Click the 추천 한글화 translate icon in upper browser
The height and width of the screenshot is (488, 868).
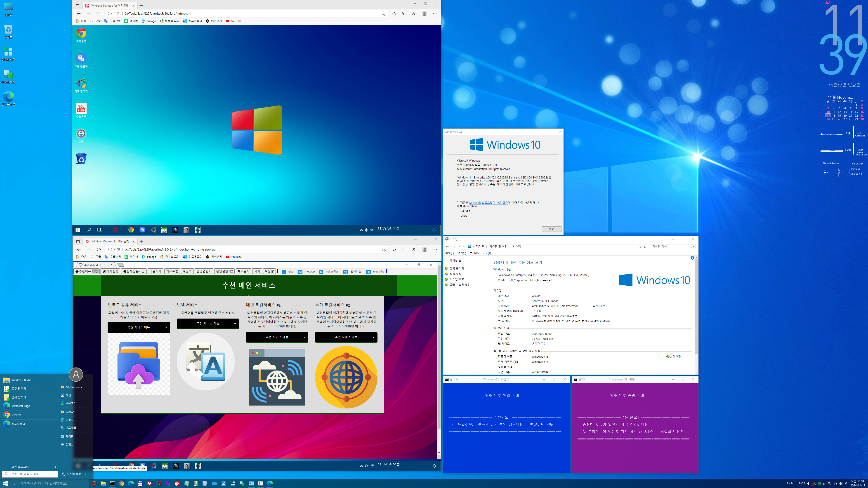point(81,60)
